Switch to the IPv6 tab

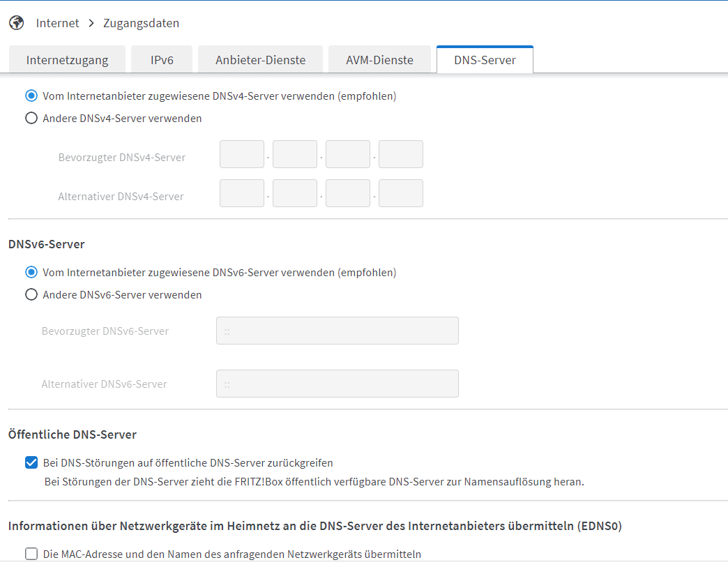162,59
